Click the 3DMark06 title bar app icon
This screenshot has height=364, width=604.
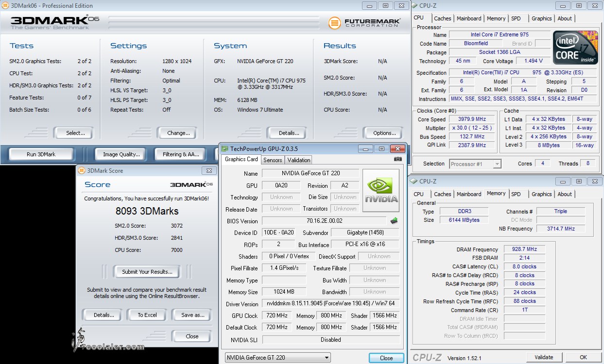pyautogui.click(x=5, y=5)
